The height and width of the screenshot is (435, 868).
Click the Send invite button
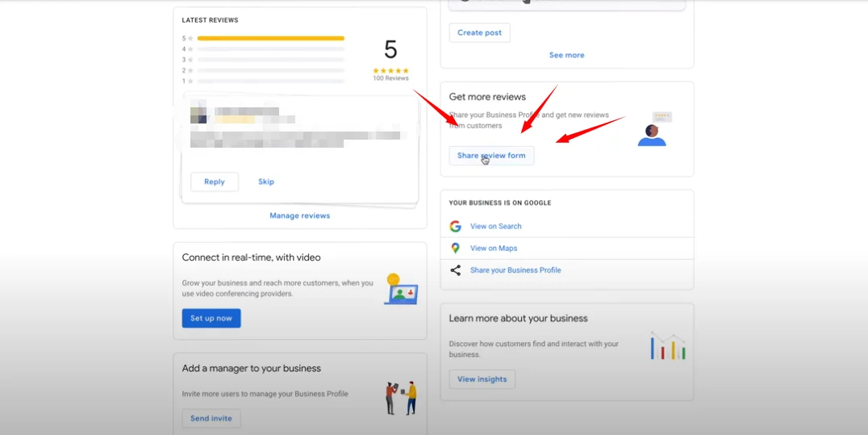(x=211, y=419)
